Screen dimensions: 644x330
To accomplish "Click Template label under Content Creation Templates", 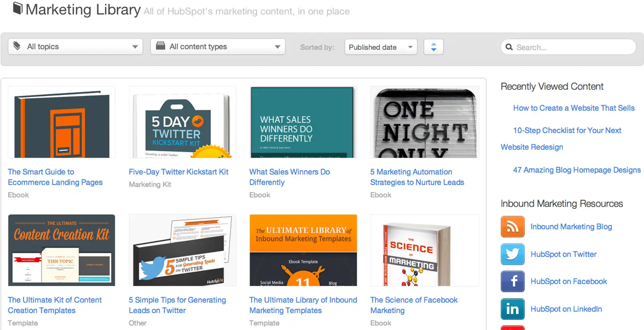I will tap(23, 323).
